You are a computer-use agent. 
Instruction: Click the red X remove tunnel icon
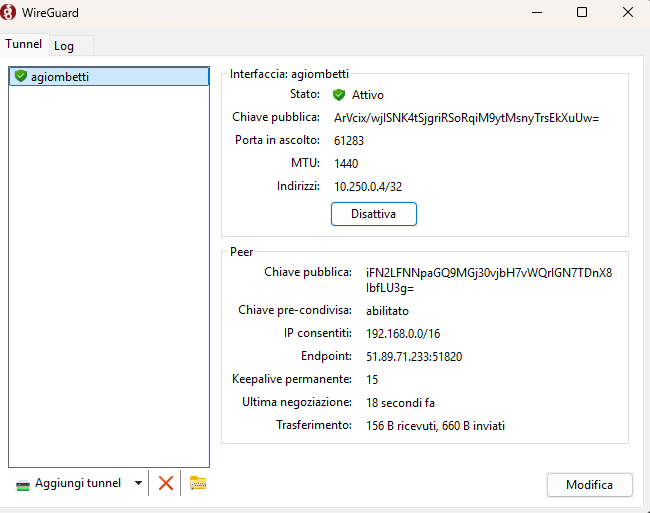point(166,483)
